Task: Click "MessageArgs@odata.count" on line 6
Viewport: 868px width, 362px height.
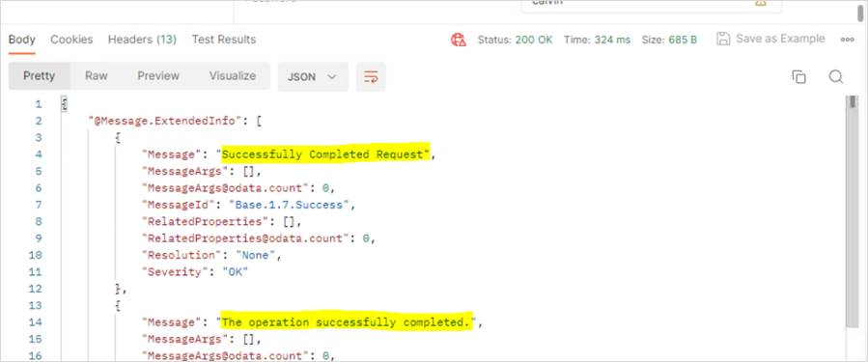Action: tap(225, 188)
